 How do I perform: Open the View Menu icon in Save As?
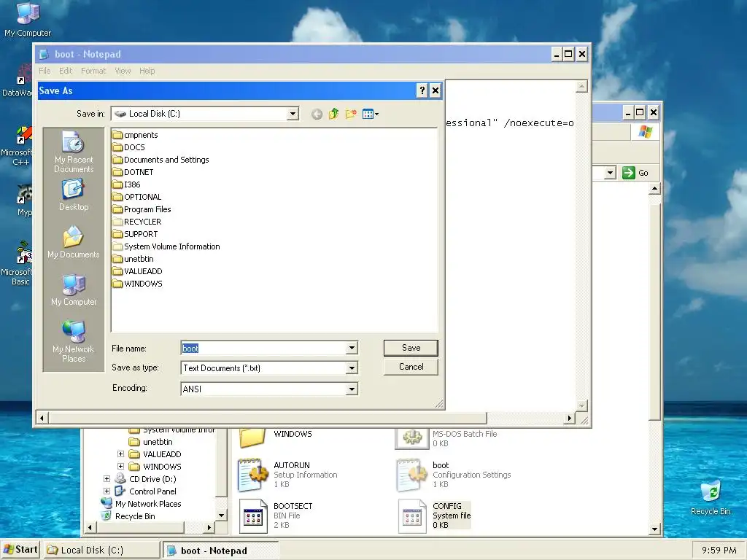click(x=370, y=114)
